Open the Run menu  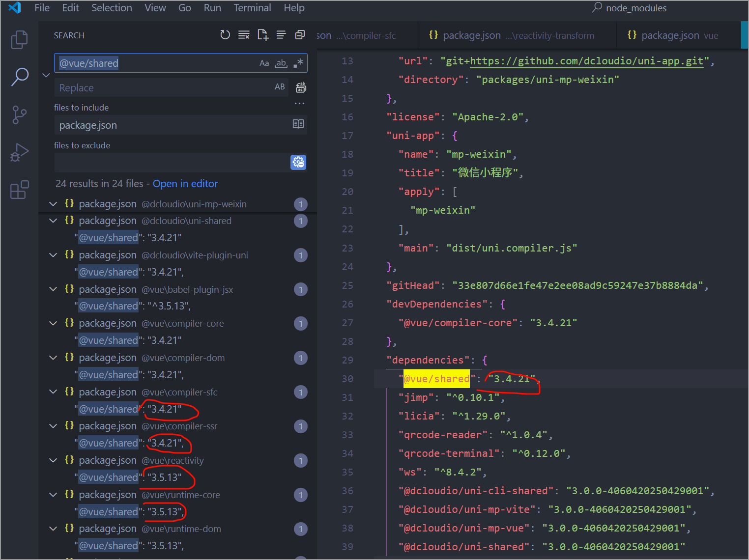pos(212,8)
